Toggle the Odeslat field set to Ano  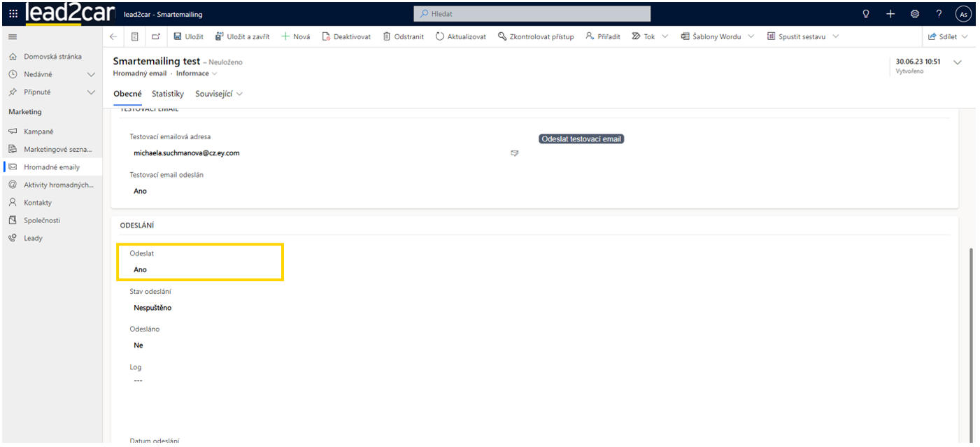[x=141, y=269]
